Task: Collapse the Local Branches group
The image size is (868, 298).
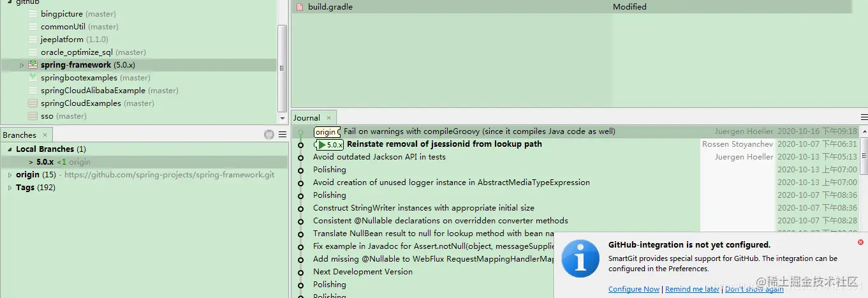Action: pos(10,149)
